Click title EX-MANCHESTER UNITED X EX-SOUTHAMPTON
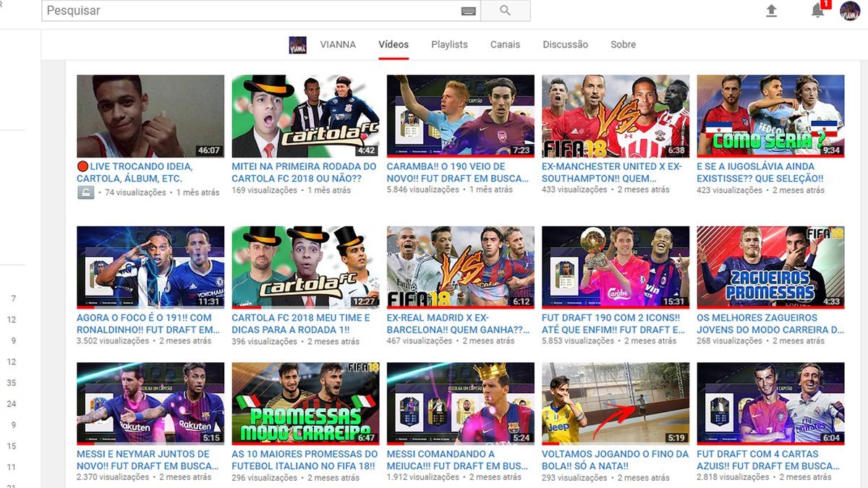This screenshot has width=868, height=488. point(612,172)
